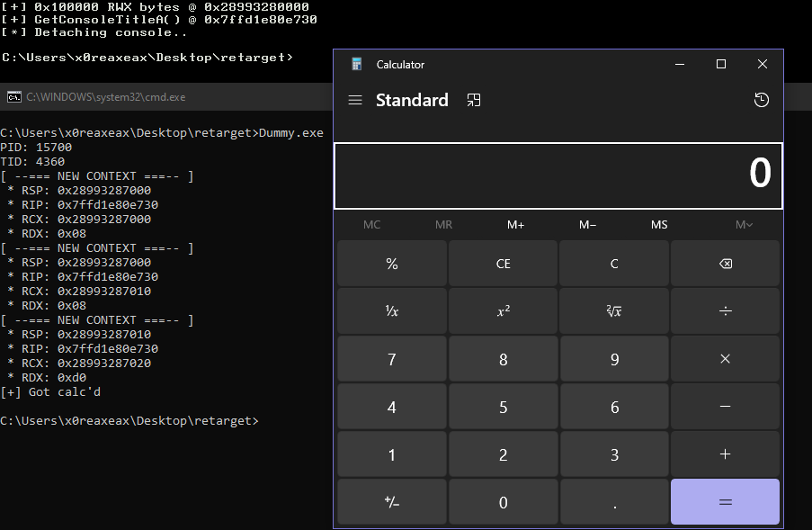Image resolution: width=812 pixels, height=530 pixels.
Task: Click the cmd.exe icon in title bar
Action: tap(14, 97)
